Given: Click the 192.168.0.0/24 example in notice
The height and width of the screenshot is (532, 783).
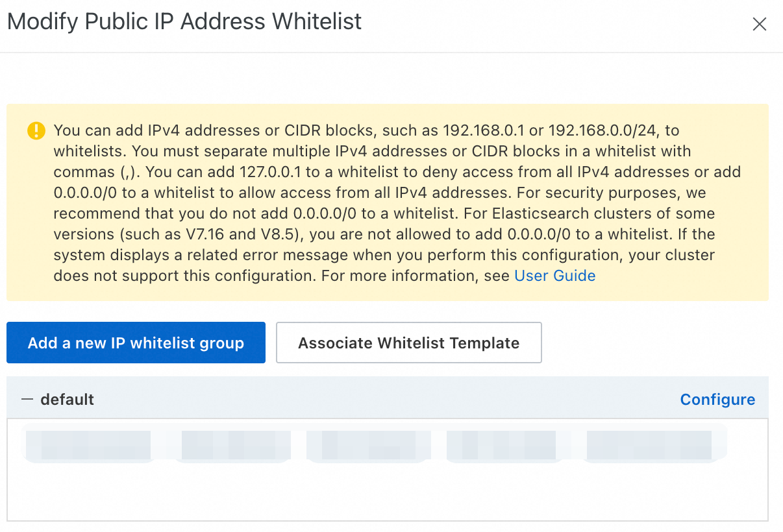Looking at the screenshot, I should [604, 130].
